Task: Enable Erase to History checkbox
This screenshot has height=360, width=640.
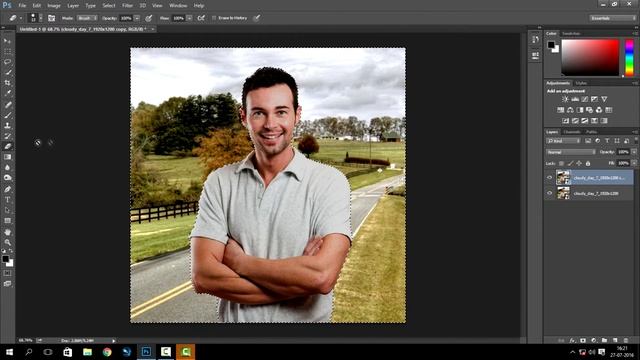Action: click(x=214, y=18)
